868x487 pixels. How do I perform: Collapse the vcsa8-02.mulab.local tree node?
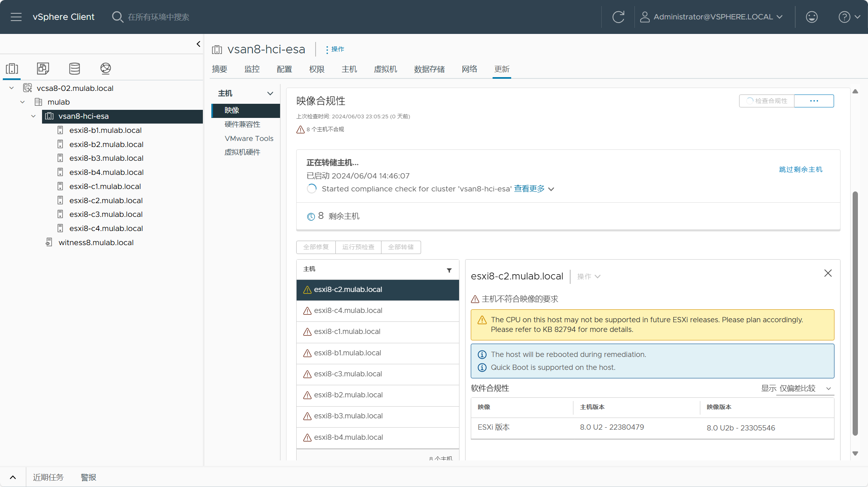(x=12, y=88)
